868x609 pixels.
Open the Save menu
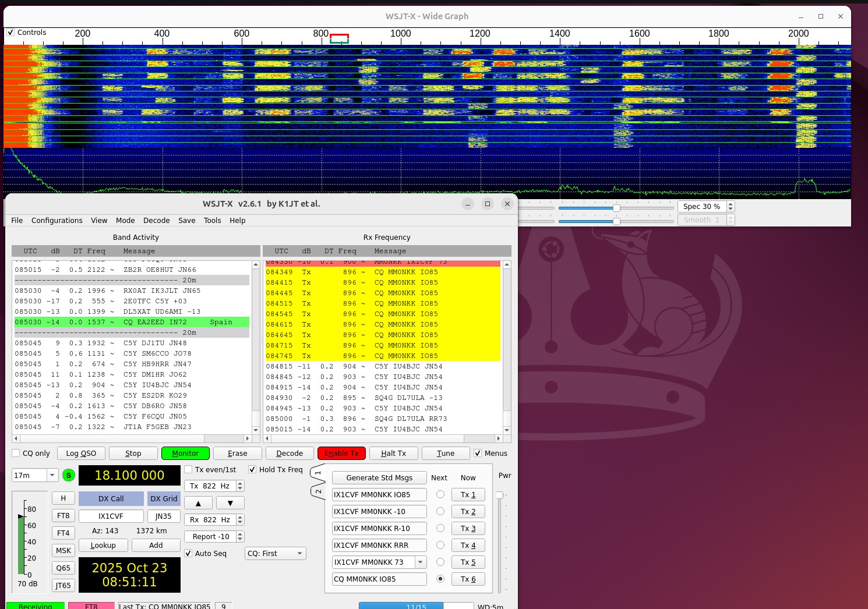(x=187, y=221)
